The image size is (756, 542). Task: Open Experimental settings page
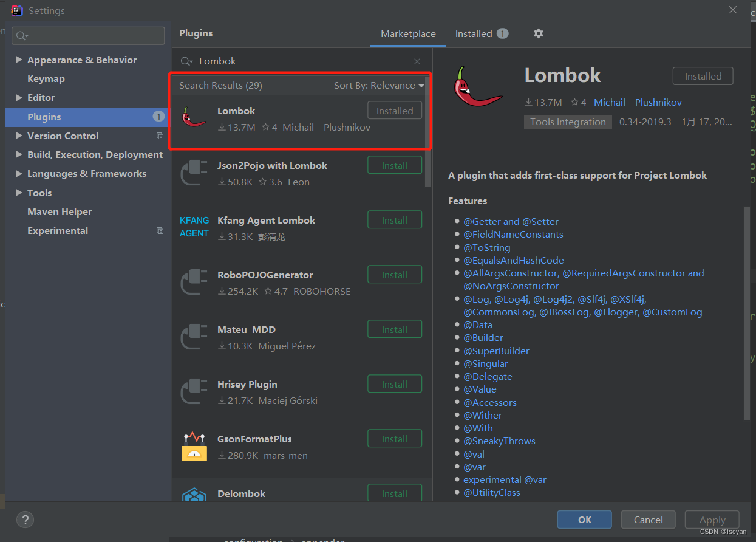pos(58,231)
